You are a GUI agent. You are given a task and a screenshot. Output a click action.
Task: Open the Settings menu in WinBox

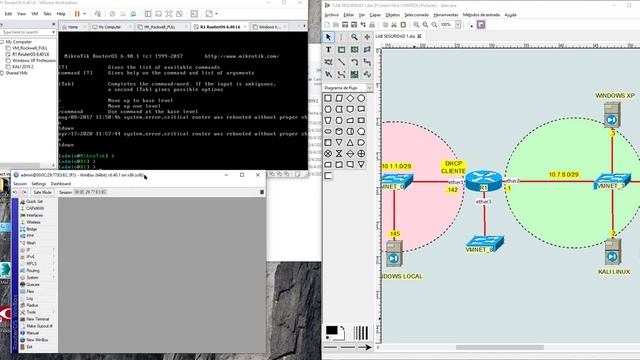(x=39, y=184)
